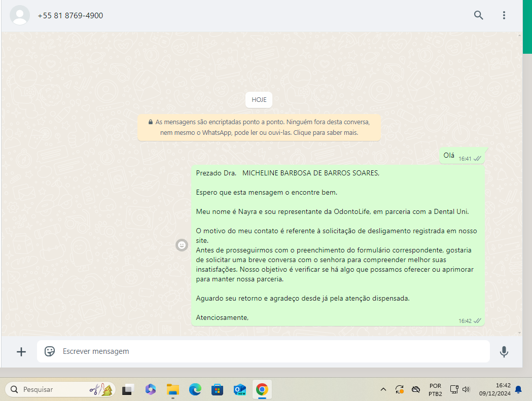Click the line "Atenciosamente," in the message
532x401 pixels.
(222, 317)
